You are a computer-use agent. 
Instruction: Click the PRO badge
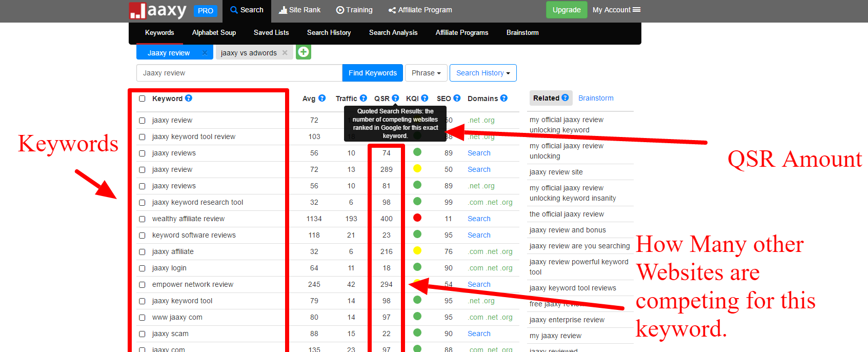(x=206, y=11)
